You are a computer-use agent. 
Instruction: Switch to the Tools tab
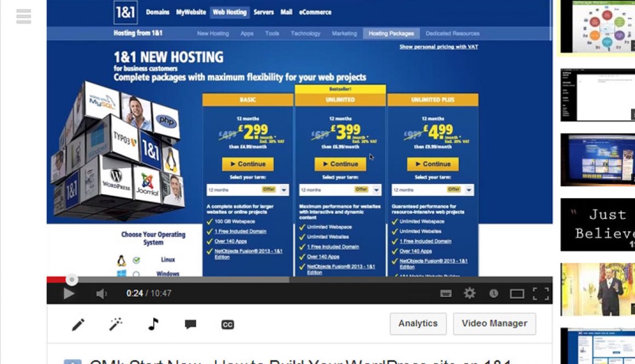point(272,33)
